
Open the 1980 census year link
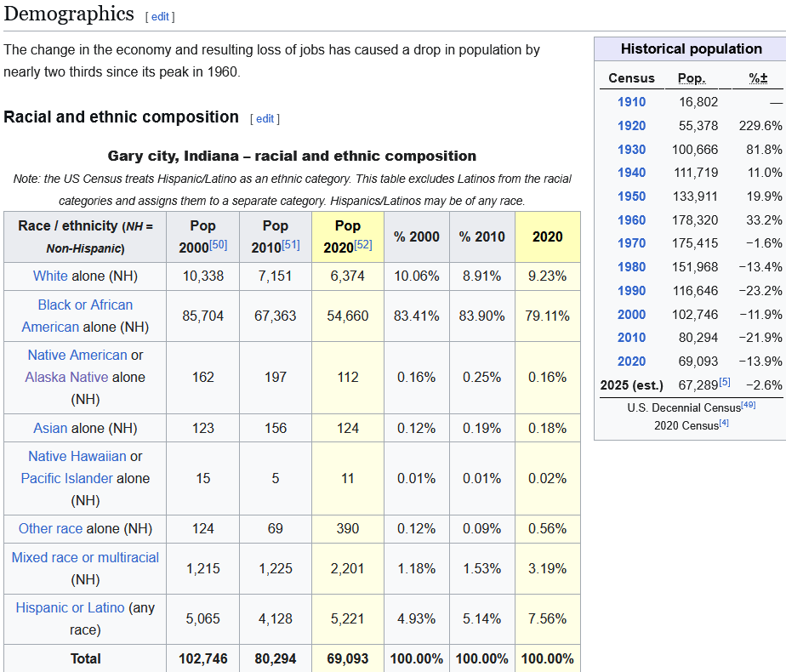[x=631, y=267]
